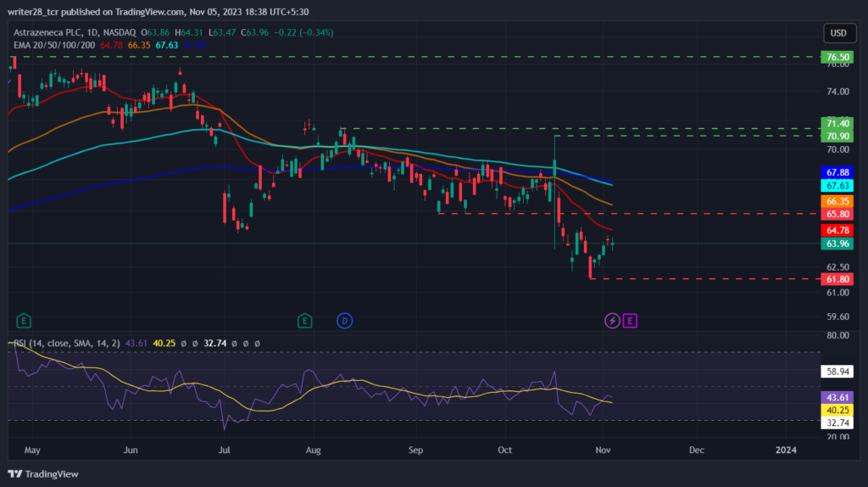Viewport: 868px width, 487px height.
Task: Click the Sep label on time axis
Action: point(415,451)
